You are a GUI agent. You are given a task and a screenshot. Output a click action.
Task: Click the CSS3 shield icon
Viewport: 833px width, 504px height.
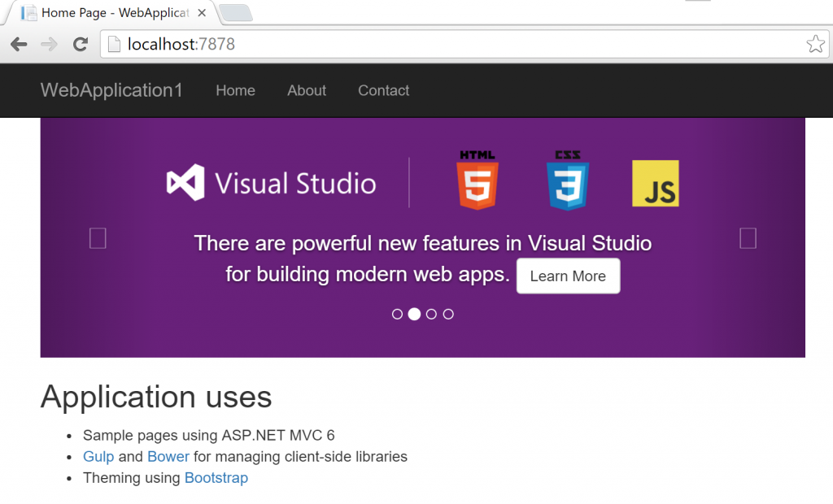[568, 180]
